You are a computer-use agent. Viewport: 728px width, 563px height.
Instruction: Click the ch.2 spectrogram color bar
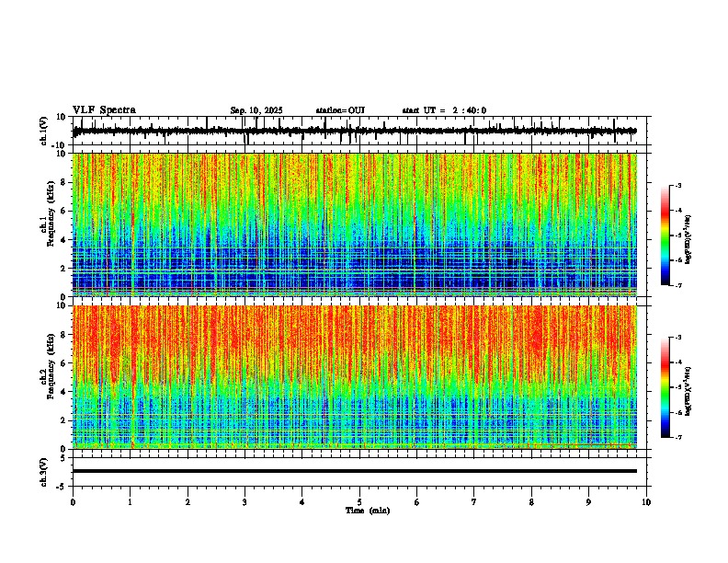[665, 387]
